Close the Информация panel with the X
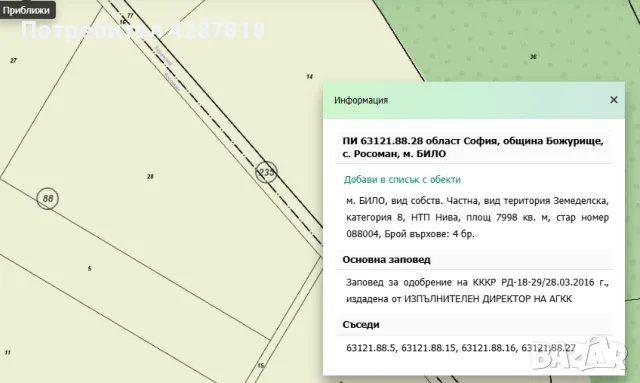The width and height of the screenshot is (640, 383). point(613,100)
